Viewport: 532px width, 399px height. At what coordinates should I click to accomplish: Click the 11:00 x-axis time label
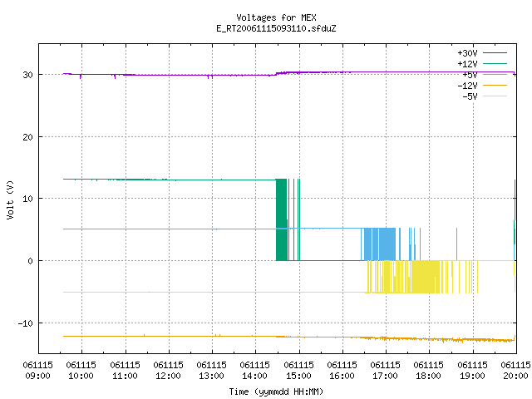coord(125,376)
